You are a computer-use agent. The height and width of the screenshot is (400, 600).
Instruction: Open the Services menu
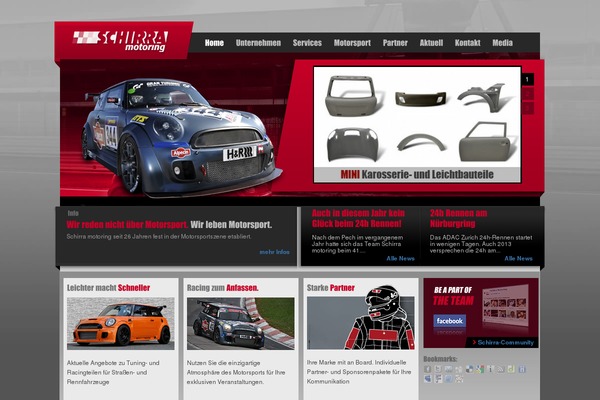point(307,43)
